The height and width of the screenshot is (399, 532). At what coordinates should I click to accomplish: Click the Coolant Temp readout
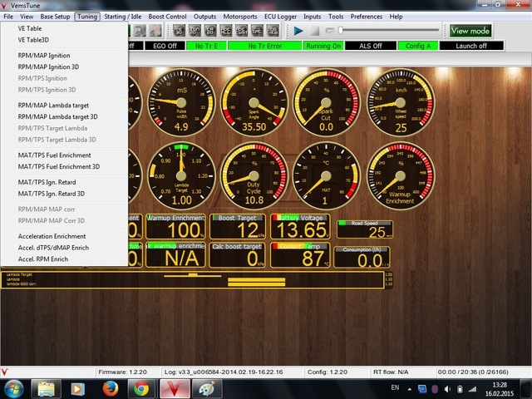point(300,255)
